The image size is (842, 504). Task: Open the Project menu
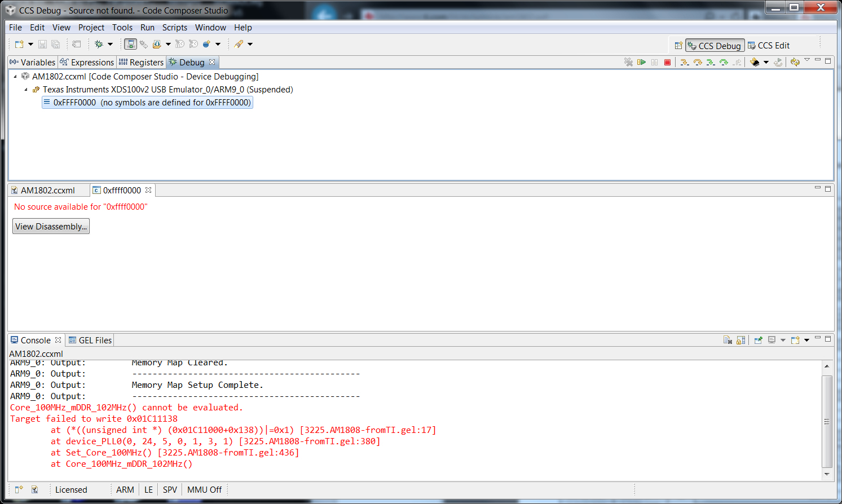(91, 28)
